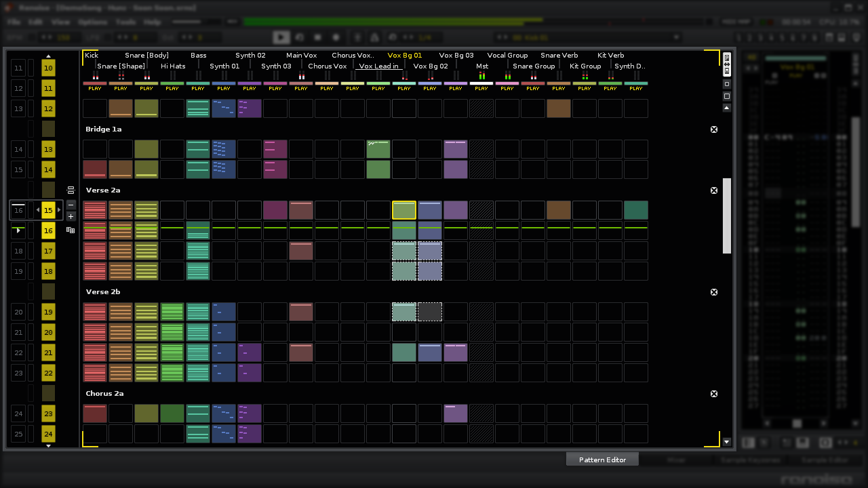Toggle PLAY mute for the Main Vox track

301,88
